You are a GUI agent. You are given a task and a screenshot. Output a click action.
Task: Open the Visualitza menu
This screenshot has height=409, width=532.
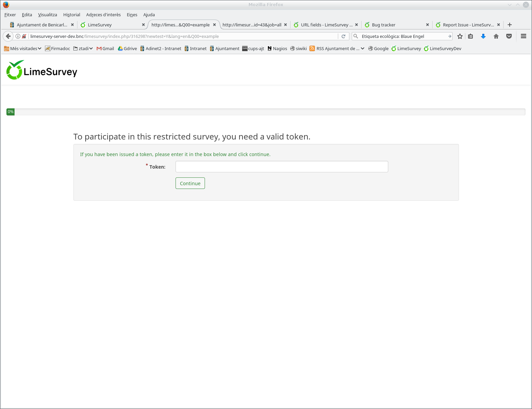(x=48, y=15)
